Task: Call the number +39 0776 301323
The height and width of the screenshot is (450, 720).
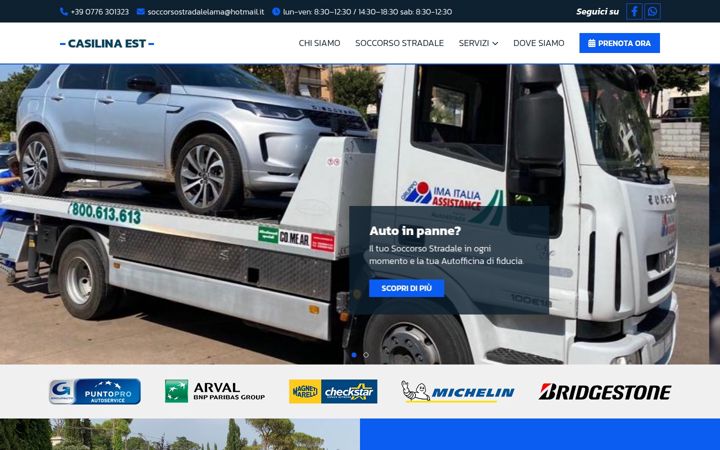Action: coord(100,12)
